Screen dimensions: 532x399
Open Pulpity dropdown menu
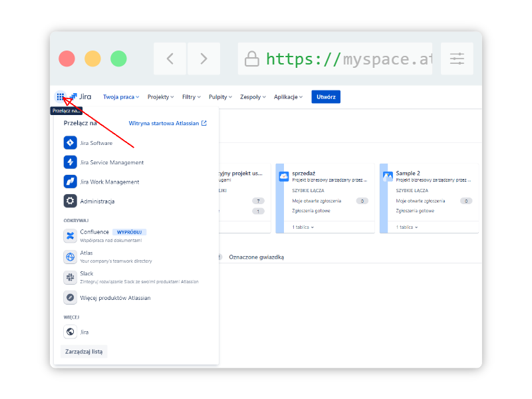pyautogui.click(x=220, y=97)
